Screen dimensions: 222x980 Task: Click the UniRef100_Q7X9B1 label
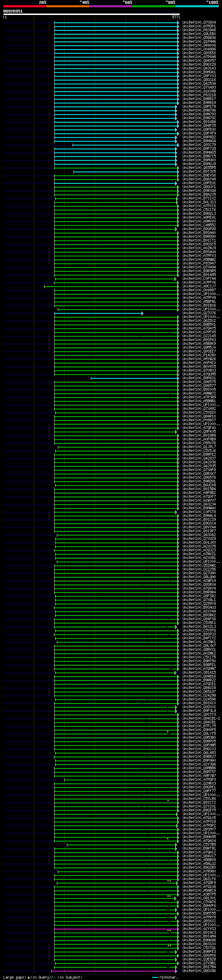pos(199,963)
